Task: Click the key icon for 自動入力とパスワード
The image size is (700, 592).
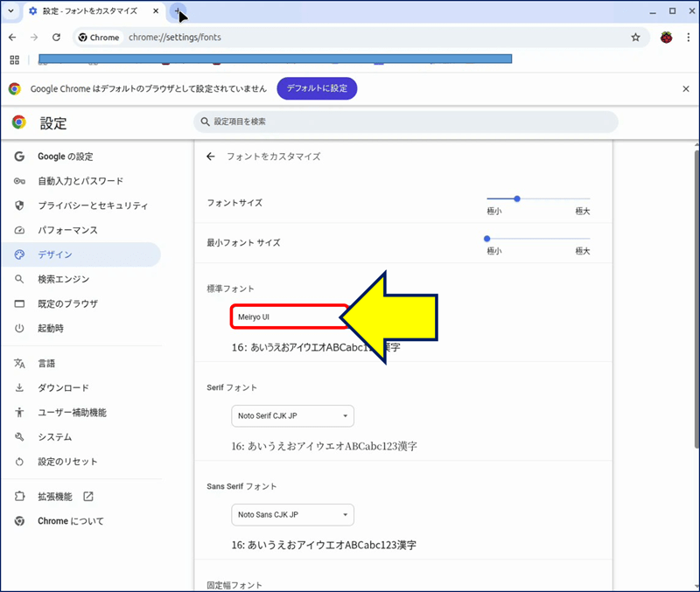Action: [x=19, y=181]
